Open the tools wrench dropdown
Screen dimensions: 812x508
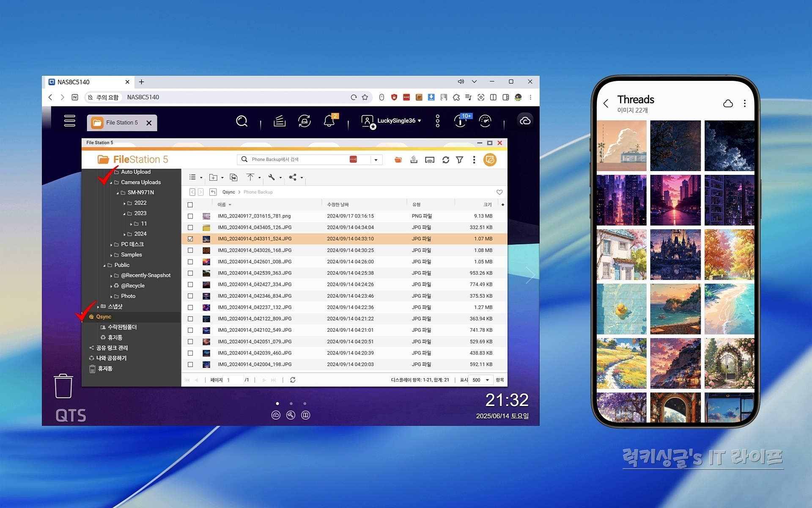tap(274, 177)
